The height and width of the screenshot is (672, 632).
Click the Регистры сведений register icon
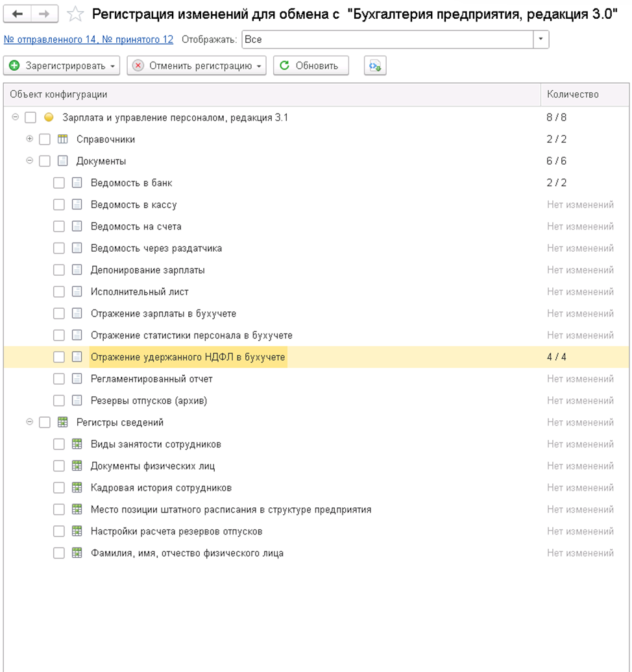coord(62,422)
